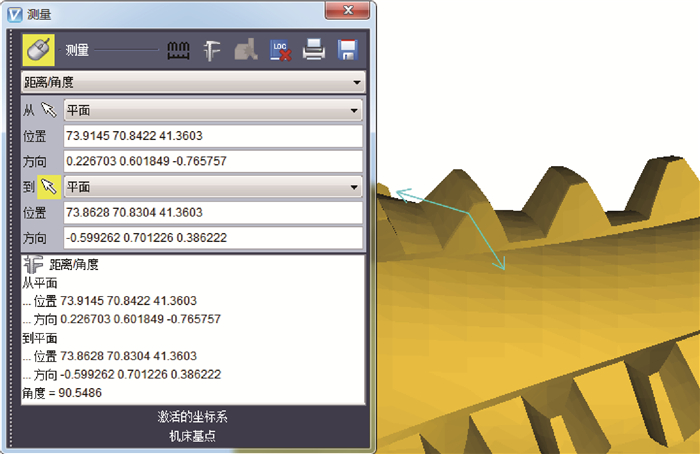Expand the 到 feature type 平面 dropdown

[212, 187]
